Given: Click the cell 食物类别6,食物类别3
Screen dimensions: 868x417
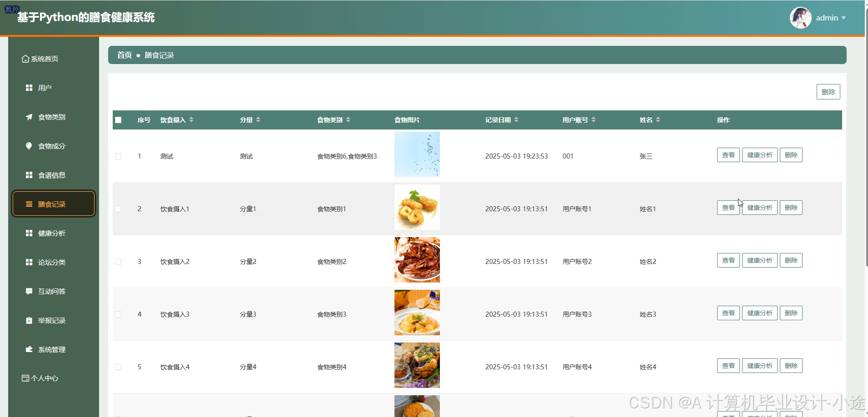Looking at the screenshot, I should [347, 156].
